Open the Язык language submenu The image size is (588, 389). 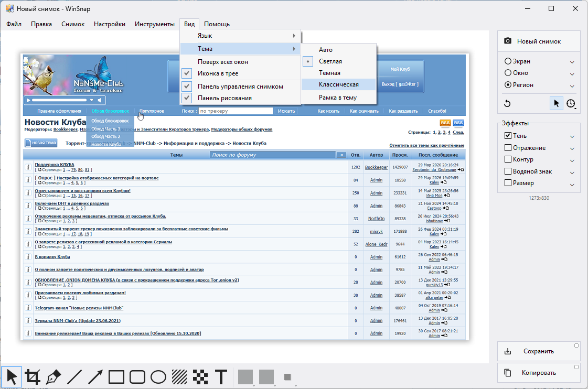pyautogui.click(x=240, y=36)
